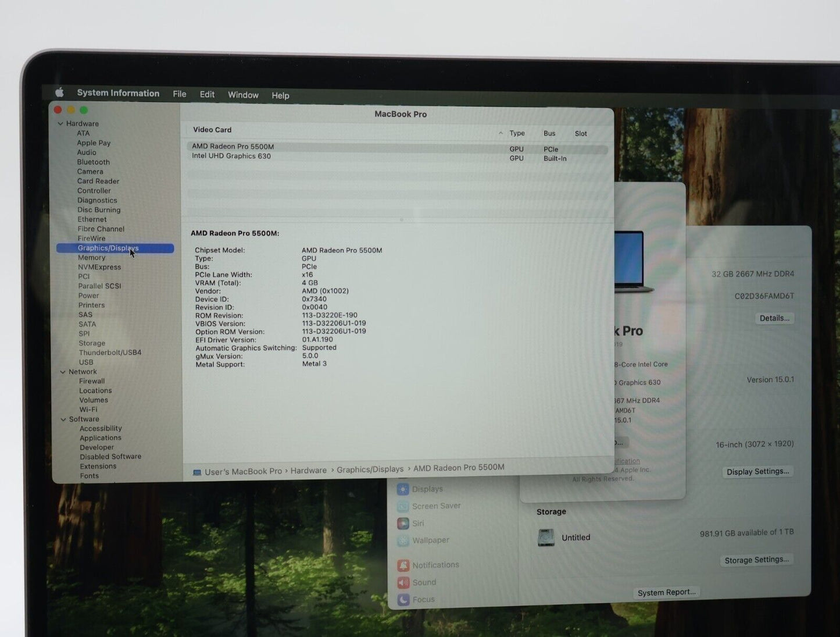
Task: Click the Details... button in System Settings
Action: pos(774,318)
